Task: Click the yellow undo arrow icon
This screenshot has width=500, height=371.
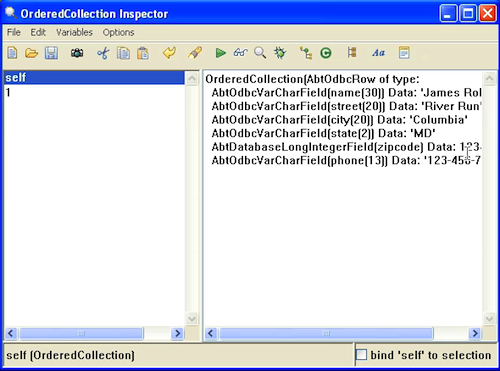Action: click(x=169, y=53)
